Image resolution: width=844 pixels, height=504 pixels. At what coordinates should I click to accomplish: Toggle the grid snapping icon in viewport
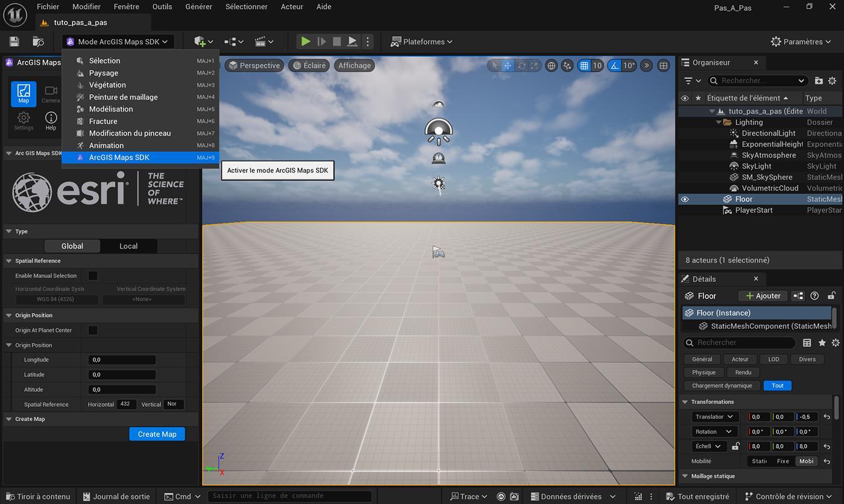point(584,66)
